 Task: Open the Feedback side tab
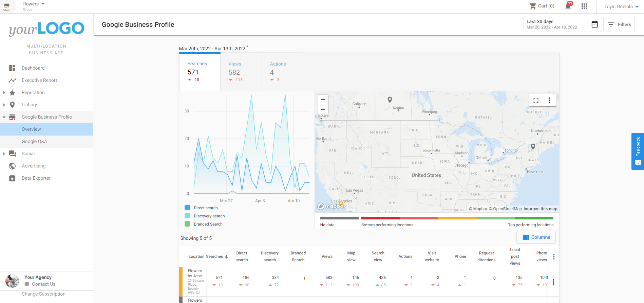(638, 151)
